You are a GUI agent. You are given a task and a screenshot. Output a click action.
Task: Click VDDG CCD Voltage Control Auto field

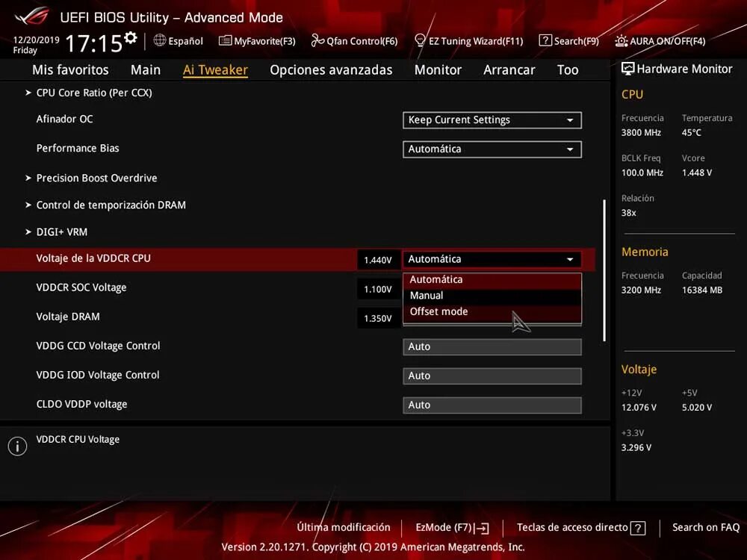pyautogui.click(x=492, y=347)
